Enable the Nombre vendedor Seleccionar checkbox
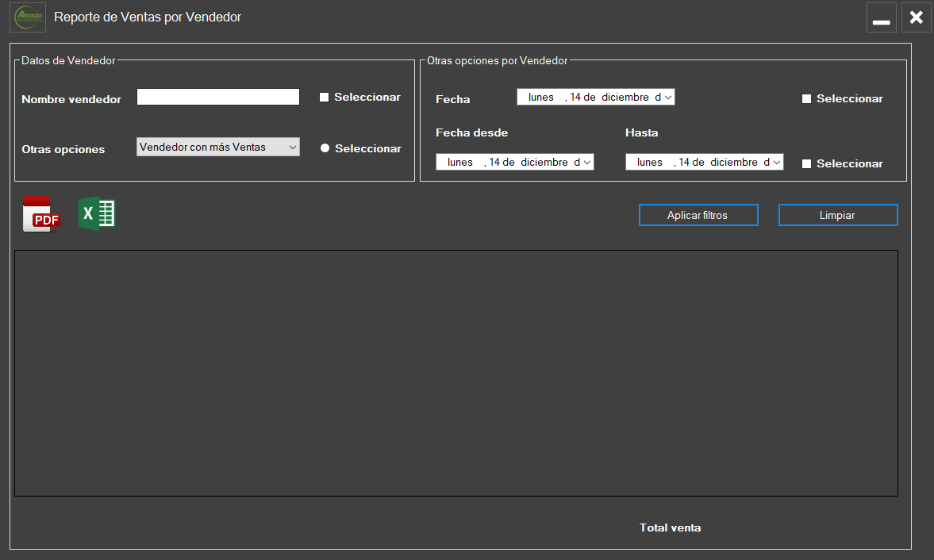Viewport: 934px width, 560px height. [x=324, y=98]
